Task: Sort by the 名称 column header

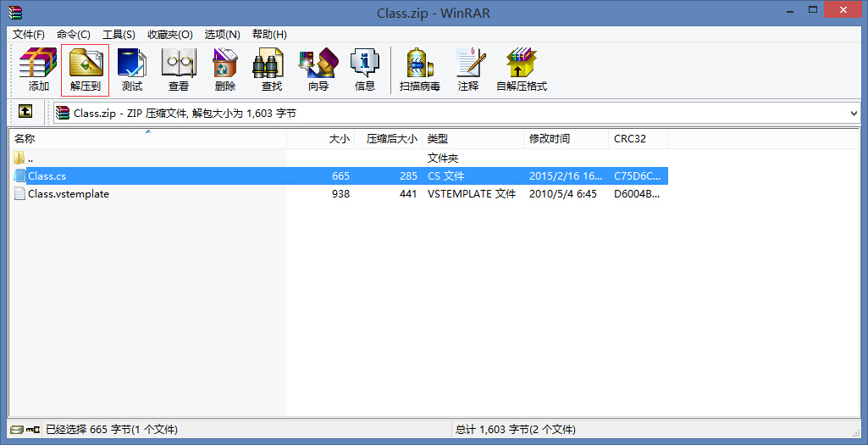Action: pyautogui.click(x=148, y=138)
